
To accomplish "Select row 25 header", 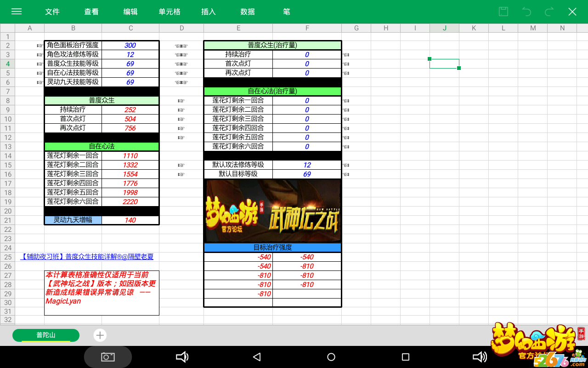I will point(8,257).
